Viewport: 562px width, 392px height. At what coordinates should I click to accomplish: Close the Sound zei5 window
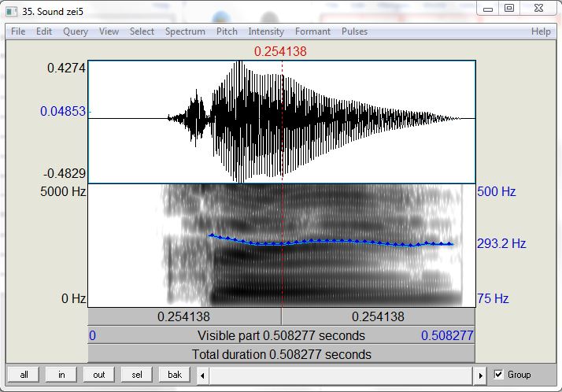(x=538, y=8)
